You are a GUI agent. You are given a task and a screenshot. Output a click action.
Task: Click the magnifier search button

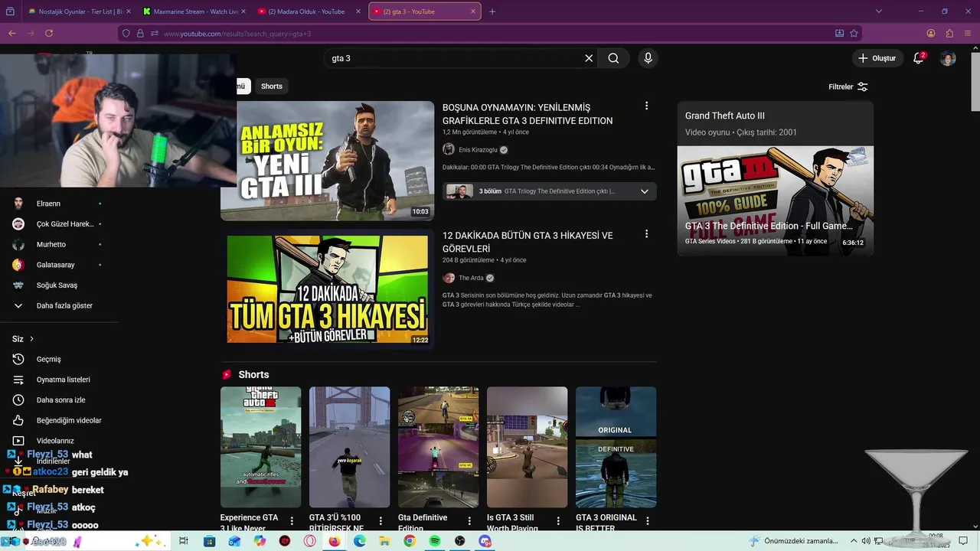(613, 58)
